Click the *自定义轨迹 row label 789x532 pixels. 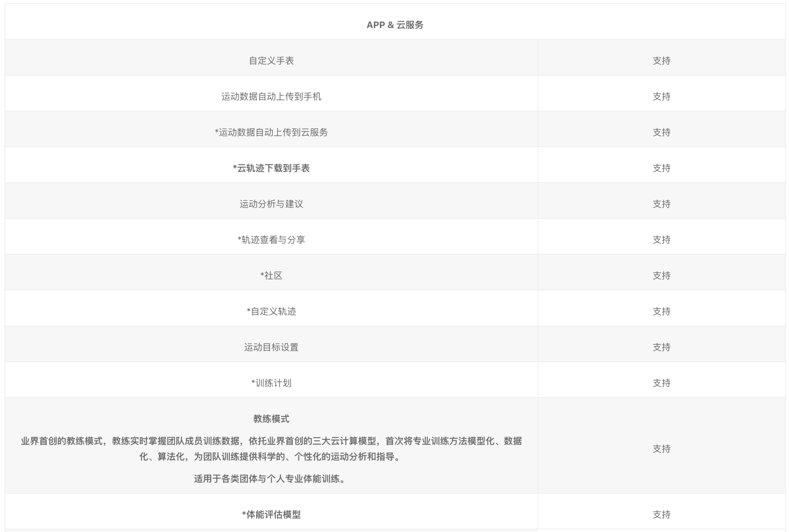271,312
